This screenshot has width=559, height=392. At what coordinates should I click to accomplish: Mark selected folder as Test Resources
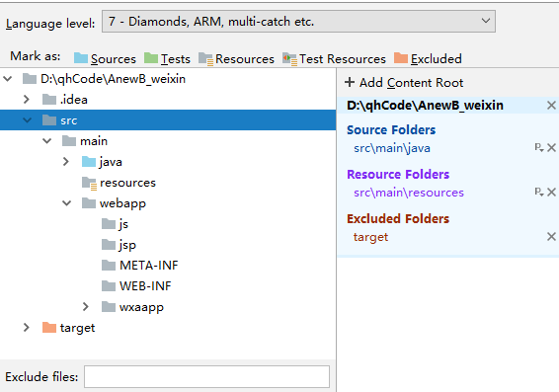point(334,59)
